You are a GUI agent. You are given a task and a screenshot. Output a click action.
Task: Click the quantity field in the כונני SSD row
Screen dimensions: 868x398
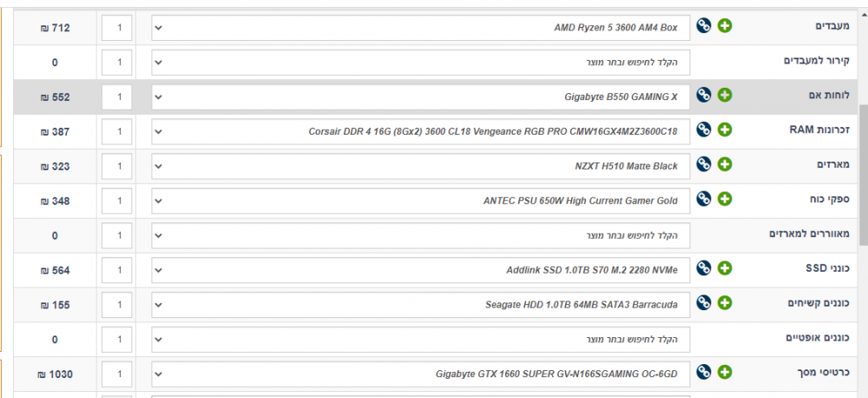tap(117, 270)
